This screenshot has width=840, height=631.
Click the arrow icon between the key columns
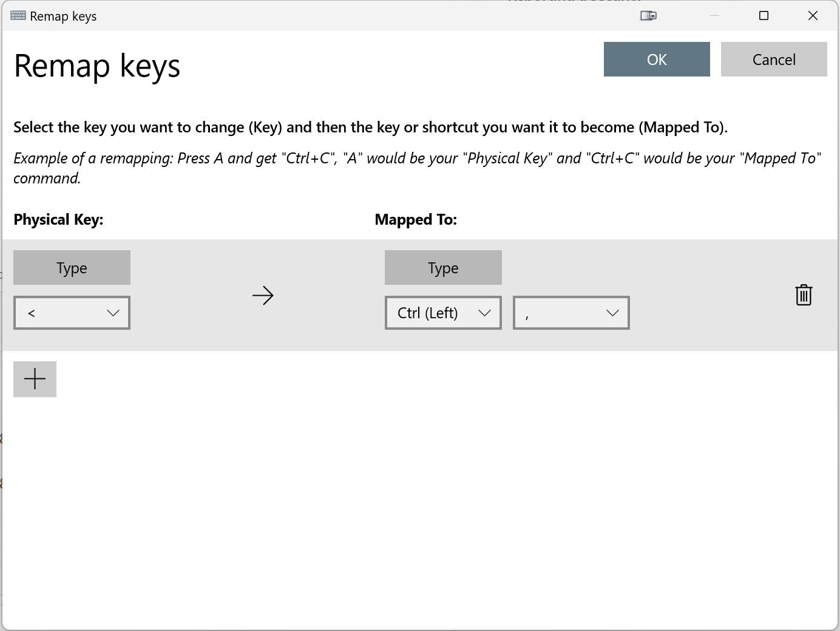(263, 295)
